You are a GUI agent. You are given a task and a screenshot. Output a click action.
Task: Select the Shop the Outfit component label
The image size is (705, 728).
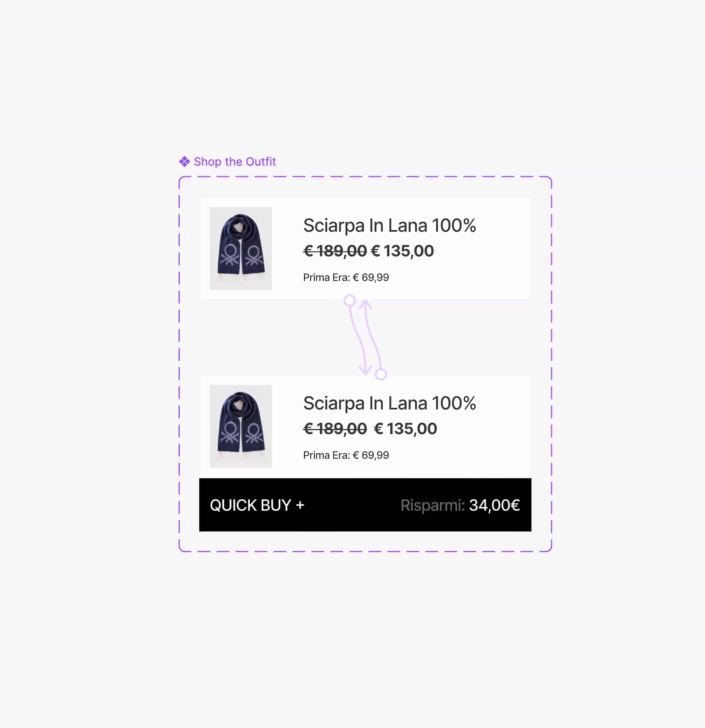(235, 161)
